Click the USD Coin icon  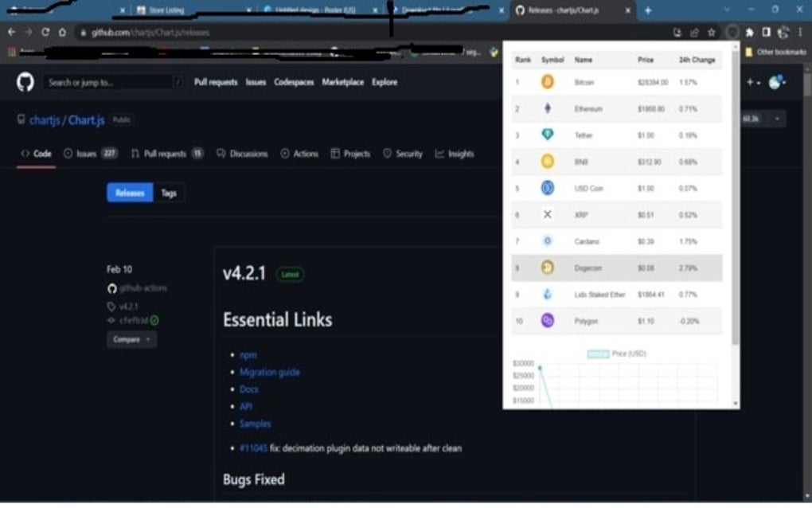point(548,188)
